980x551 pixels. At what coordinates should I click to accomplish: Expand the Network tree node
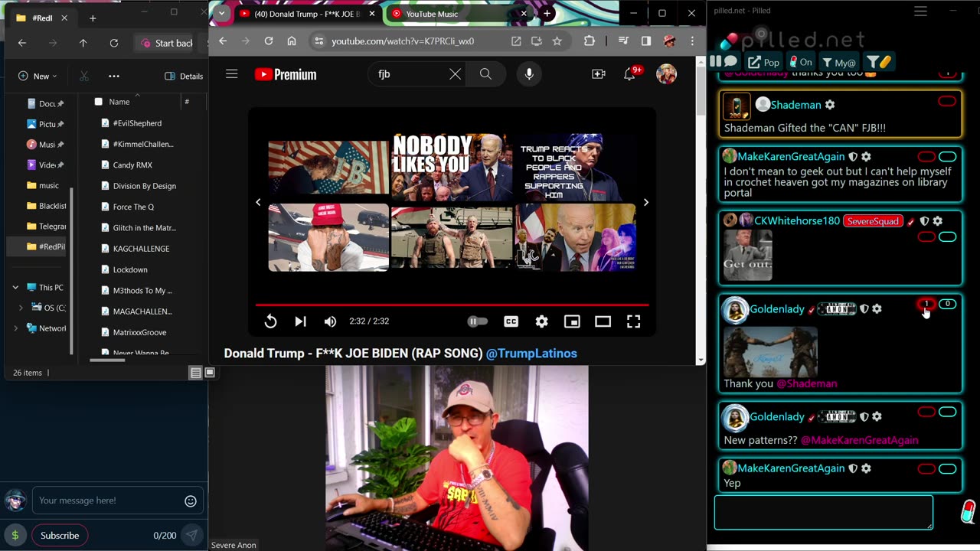coord(15,328)
